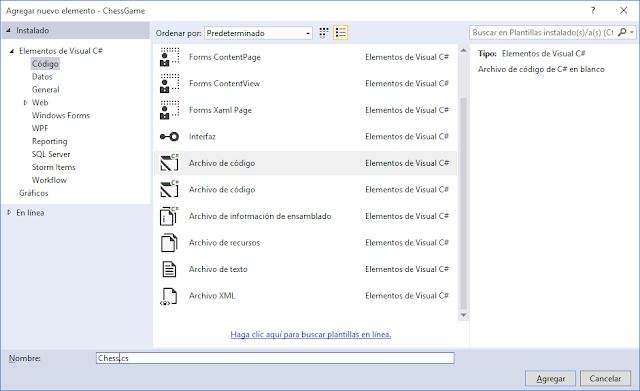Image resolution: width=640 pixels, height=391 pixels.
Task: Click the template list scrollbar thumb
Action: [463, 203]
